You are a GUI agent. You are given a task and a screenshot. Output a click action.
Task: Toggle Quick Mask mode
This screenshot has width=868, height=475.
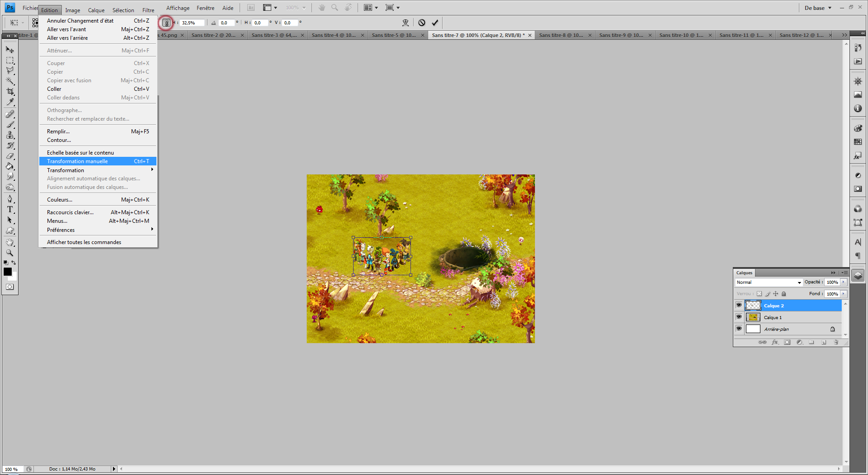click(9, 287)
